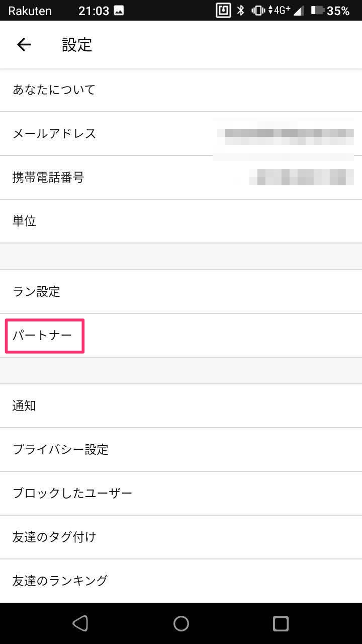
Task: Tap the vibrate mode icon
Action: [258, 10]
